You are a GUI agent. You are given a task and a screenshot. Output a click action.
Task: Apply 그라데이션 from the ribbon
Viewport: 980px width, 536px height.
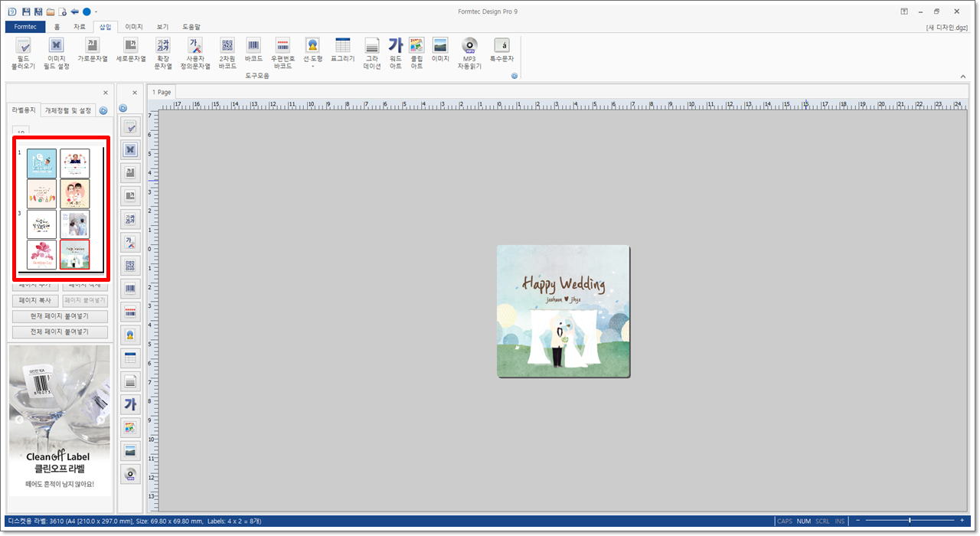pos(372,53)
